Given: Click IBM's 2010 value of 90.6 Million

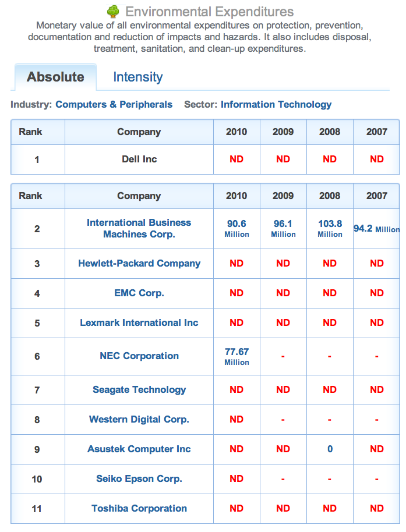Looking at the screenshot, I should [236, 228].
